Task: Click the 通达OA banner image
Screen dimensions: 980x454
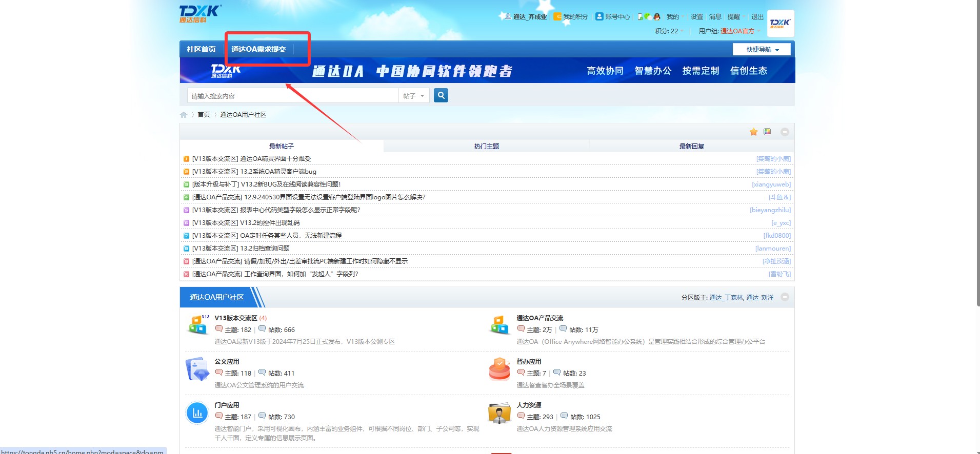Action: [487, 71]
